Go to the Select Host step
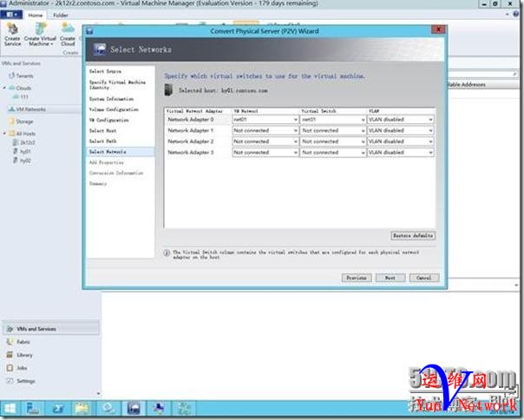 [x=102, y=131]
